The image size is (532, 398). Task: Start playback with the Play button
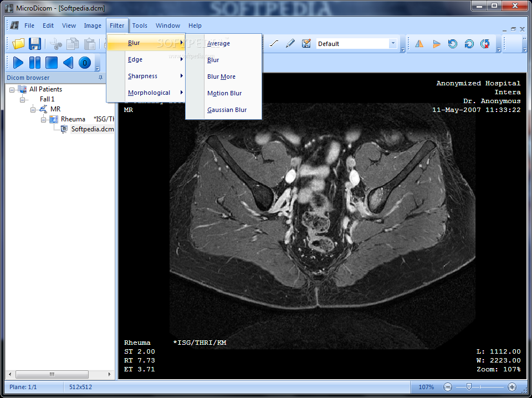coord(18,63)
